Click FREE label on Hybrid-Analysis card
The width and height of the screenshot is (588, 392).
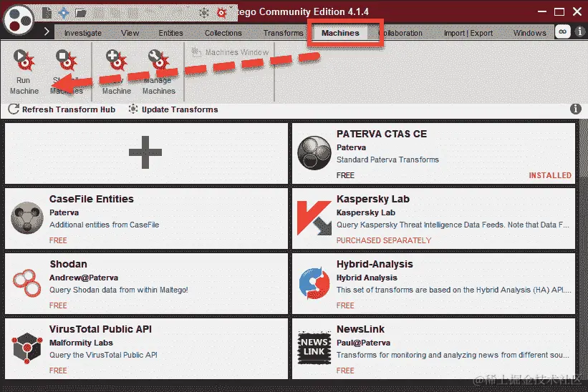pyautogui.click(x=345, y=305)
